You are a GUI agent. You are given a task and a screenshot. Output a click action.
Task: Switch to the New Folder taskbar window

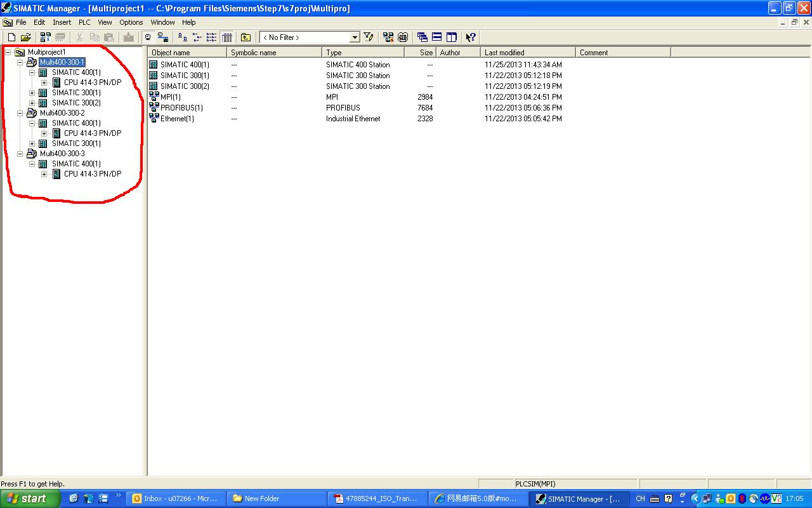click(x=276, y=498)
